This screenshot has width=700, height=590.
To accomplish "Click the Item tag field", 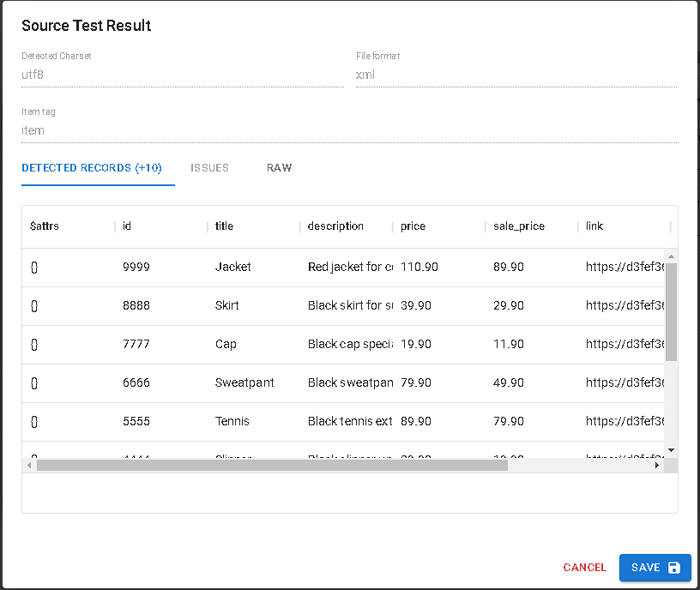I will click(x=349, y=131).
